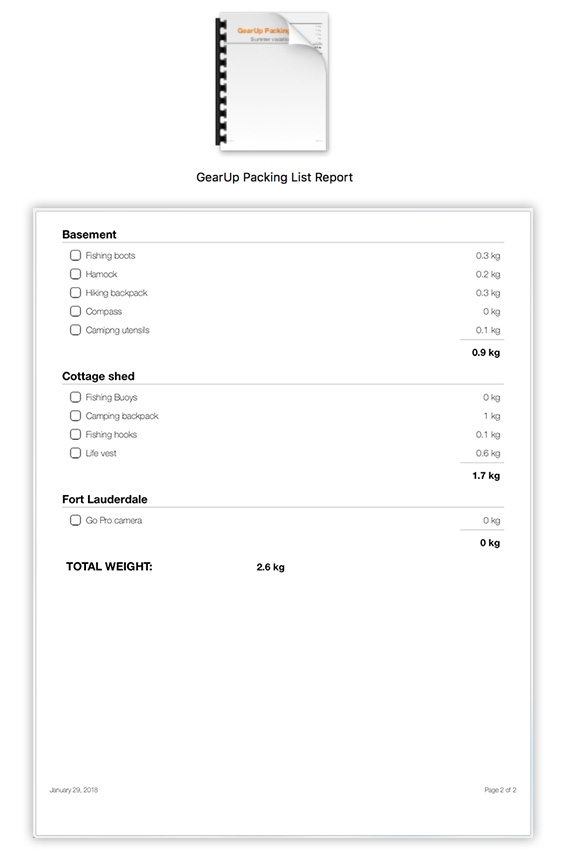573x863 pixels.
Task: Click the Page 2 of 2 footer
Action: coord(500,790)
